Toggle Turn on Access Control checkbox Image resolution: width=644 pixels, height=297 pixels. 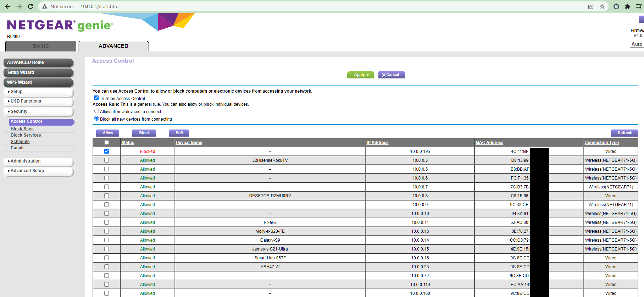[x=96, y=98]
